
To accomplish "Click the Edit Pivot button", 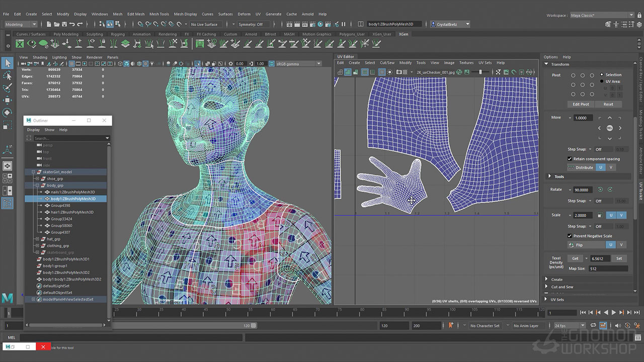I will (581, 104).
